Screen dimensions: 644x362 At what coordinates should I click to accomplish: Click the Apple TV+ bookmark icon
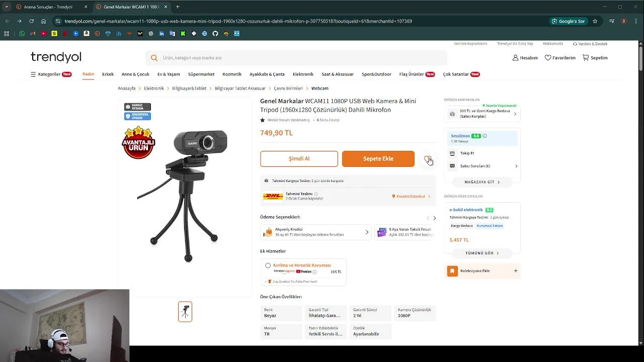click(140, 34)
